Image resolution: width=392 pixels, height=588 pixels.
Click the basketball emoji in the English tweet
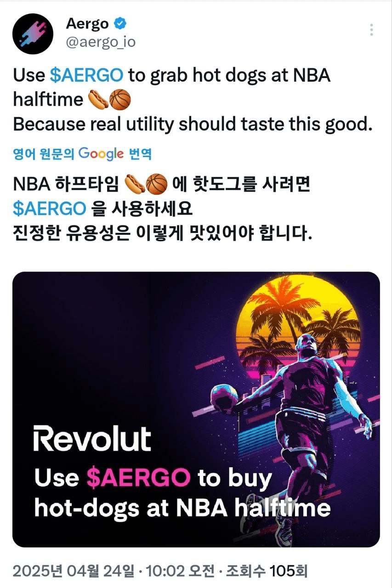(119, 100)
